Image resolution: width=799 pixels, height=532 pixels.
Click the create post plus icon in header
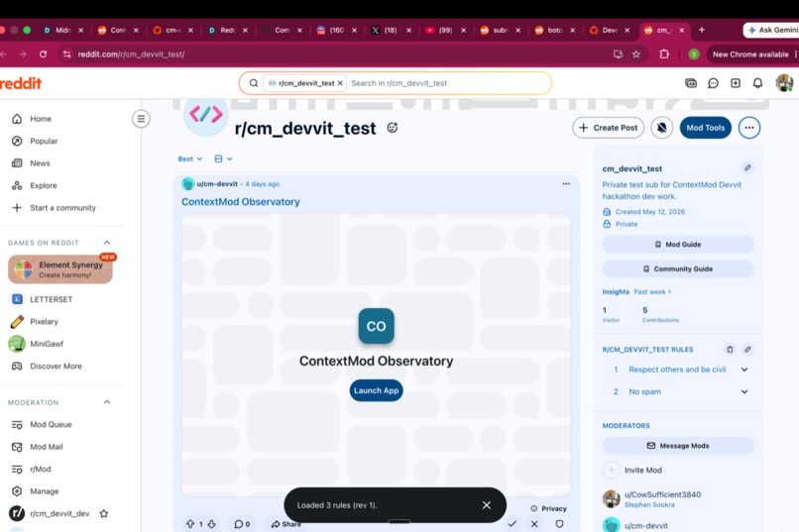736,83
